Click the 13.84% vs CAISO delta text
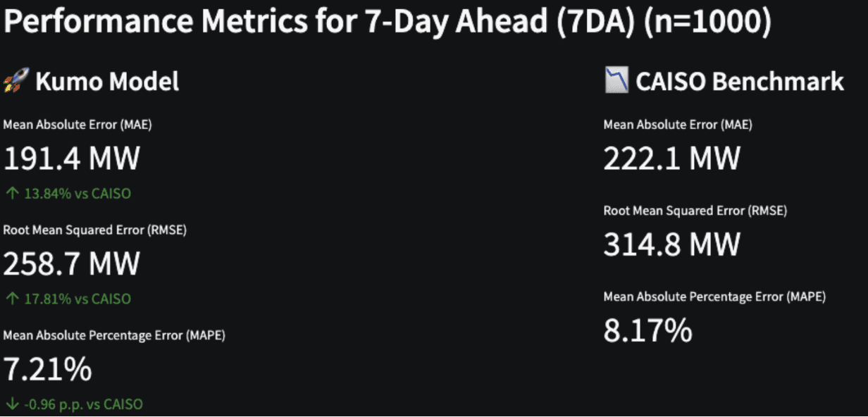 click(77, 193)
